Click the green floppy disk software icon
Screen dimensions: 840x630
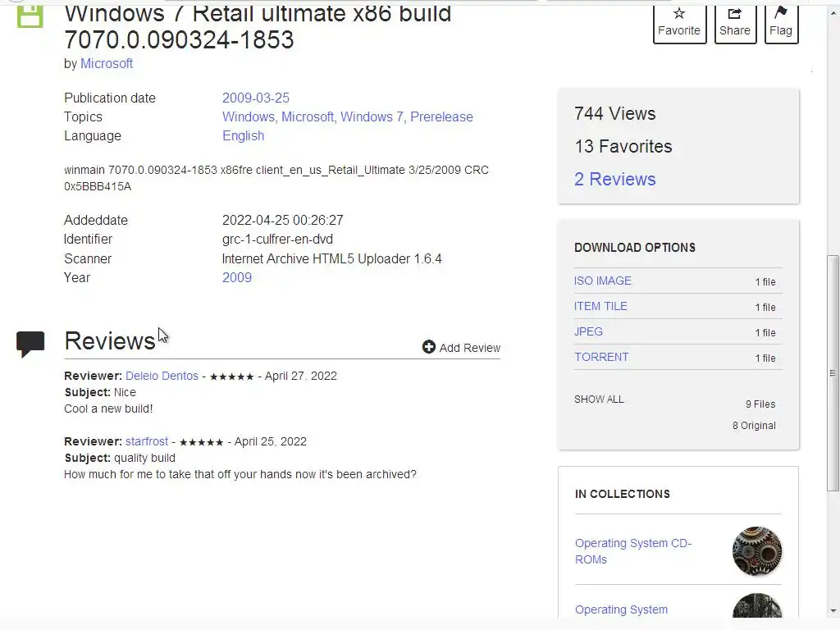(x=30, y=15)
